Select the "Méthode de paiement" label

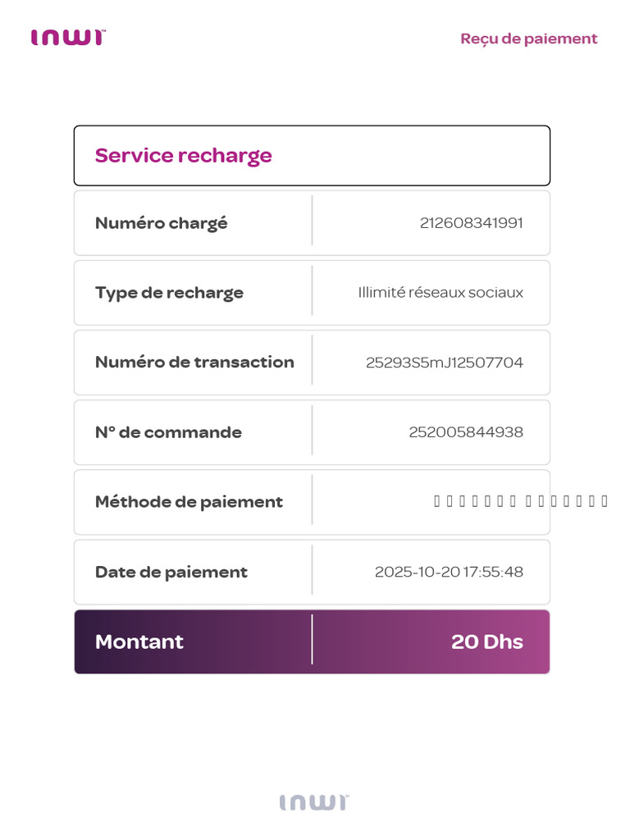click(x=189, y=502)
